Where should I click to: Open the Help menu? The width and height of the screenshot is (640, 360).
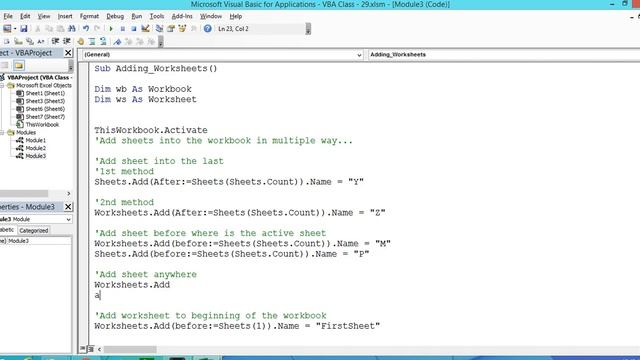tap(236, 16)
